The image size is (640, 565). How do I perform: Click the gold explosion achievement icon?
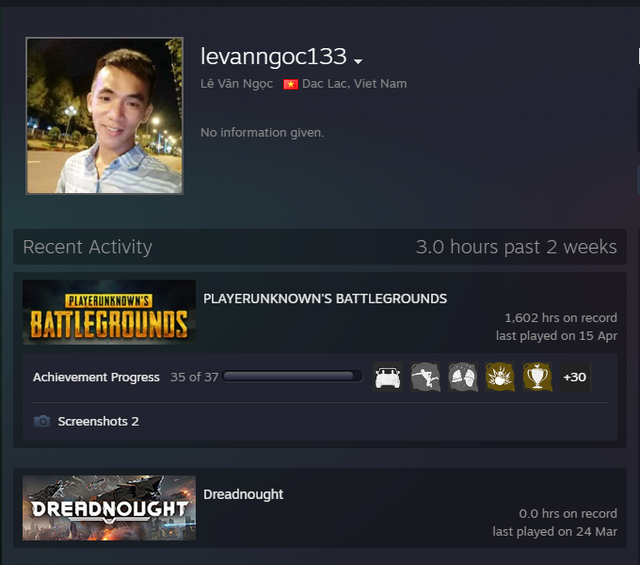pyautogui.click(x=500, y=377)
